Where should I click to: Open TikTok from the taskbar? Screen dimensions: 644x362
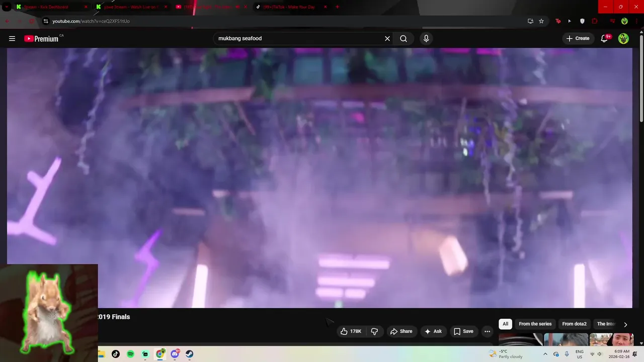click(x=116, y=354)
